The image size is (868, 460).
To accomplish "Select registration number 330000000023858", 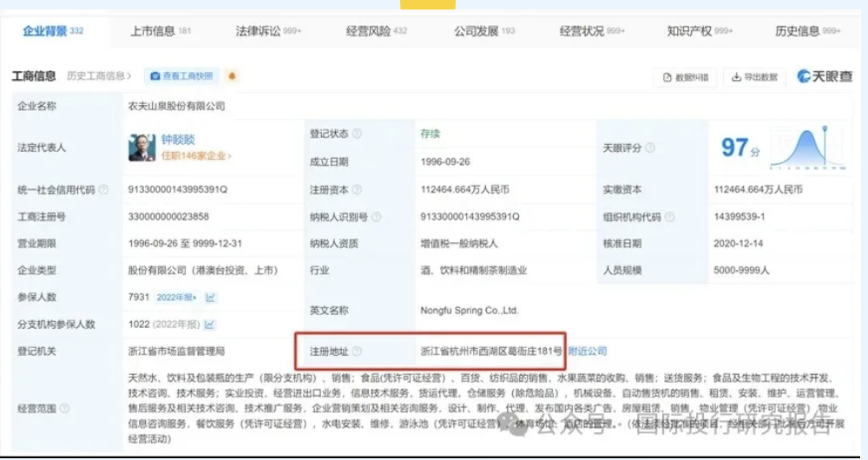I will point(168,216).
